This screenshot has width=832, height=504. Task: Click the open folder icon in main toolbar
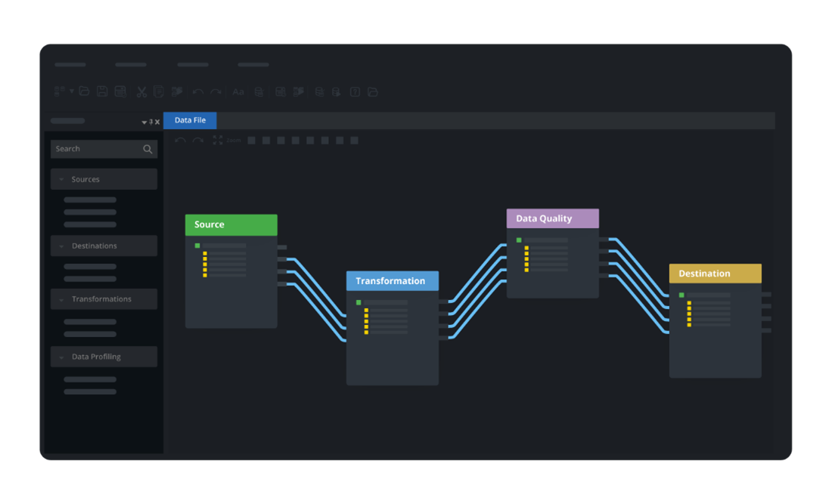point(85,91)
